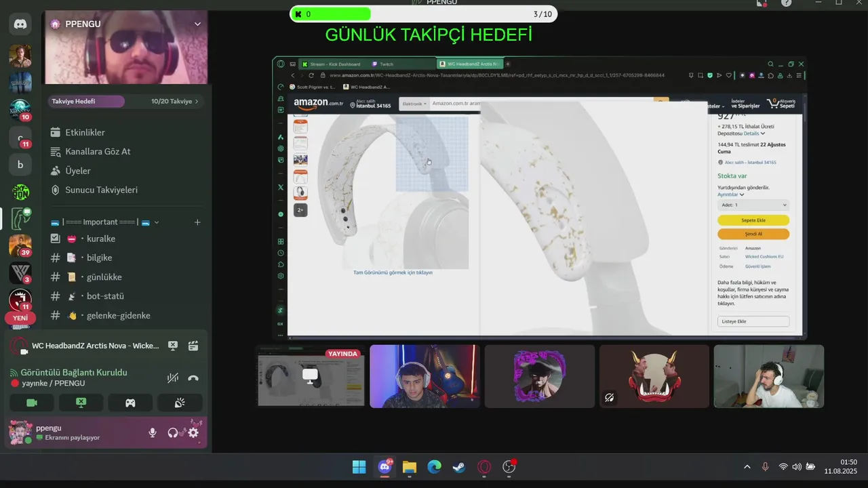Select the red horned mask participant tile
Image resolution: width=868 pixels, height=488 pixels.
tap(654, 376)
